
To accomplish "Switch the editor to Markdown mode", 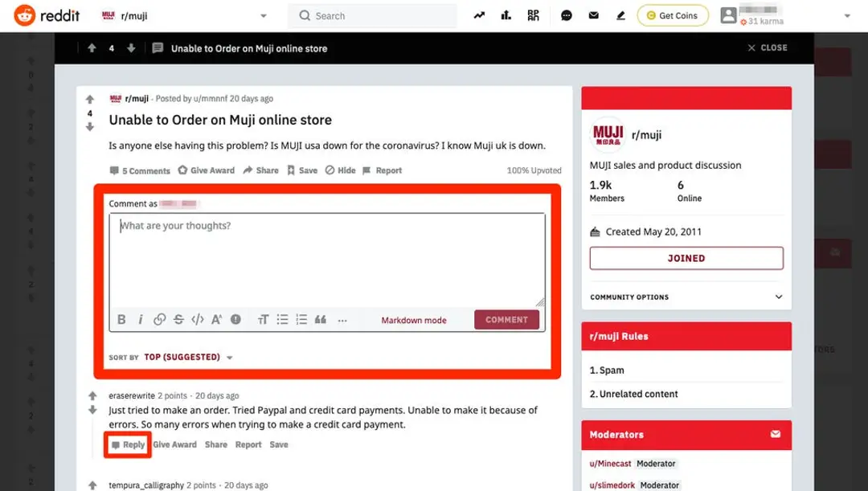I will [x=413, y=319].
